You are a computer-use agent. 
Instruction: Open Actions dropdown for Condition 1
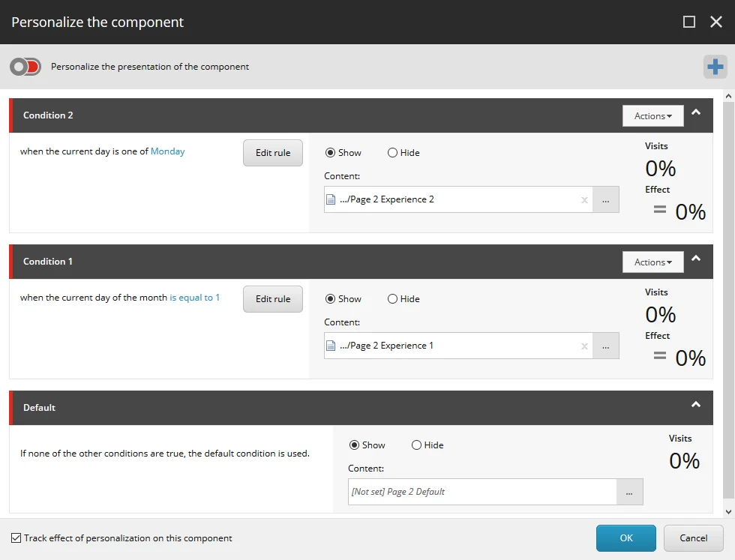pos(653,262)
